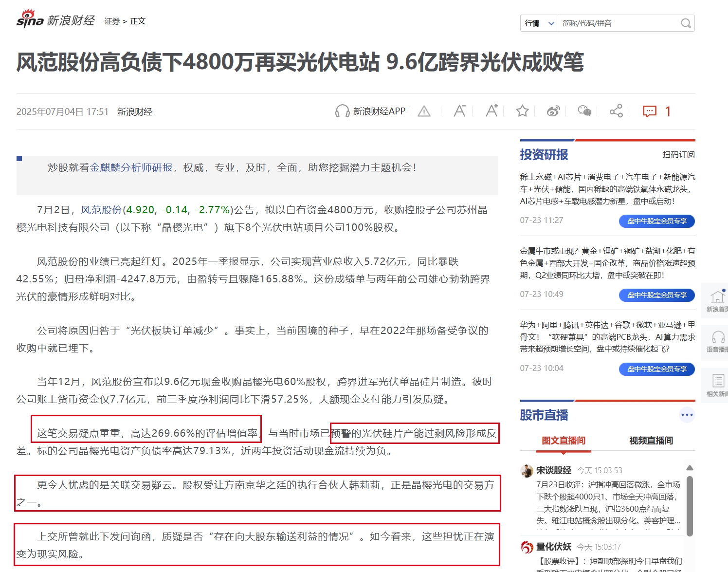This screenshot has width=728, height=572.
Task: Open the 金属牛市或重现 research report
Action: click(x=607, y=263)
